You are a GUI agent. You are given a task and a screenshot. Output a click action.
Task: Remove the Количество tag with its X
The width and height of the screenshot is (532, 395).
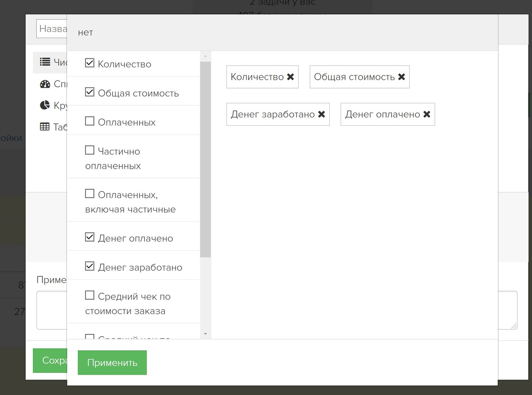(290, 77)
